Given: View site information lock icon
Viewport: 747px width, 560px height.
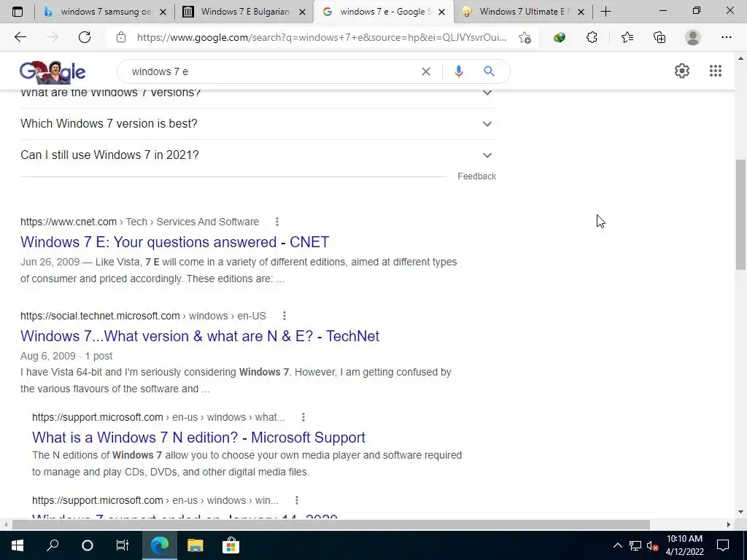Looking at the screenshot, I should point(121,37).
